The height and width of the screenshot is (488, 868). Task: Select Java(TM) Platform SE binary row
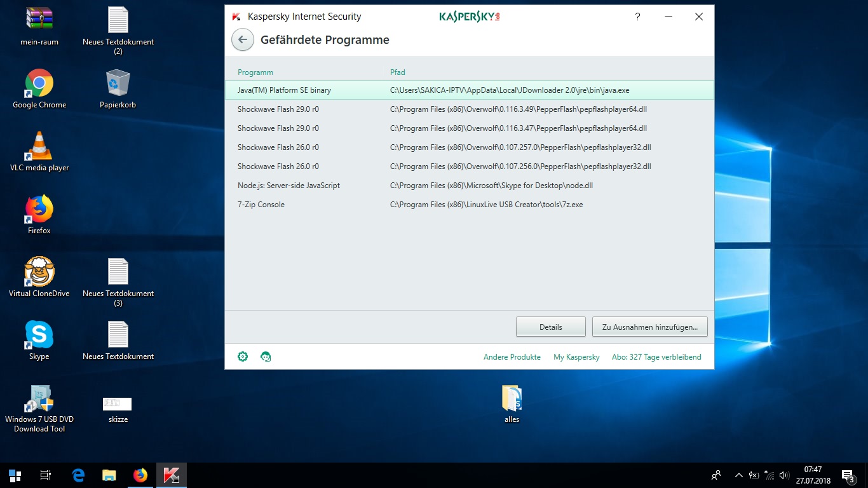coord(470,90)
